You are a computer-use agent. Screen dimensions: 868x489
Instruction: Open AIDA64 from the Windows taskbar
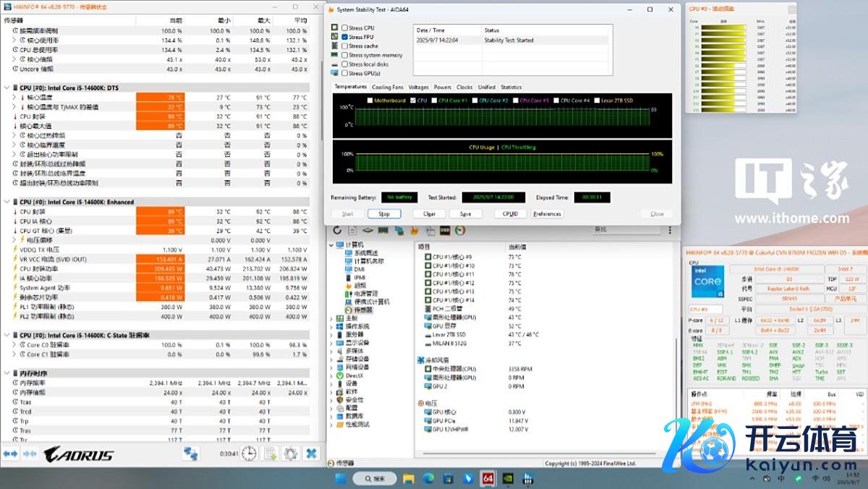(488, 478)
